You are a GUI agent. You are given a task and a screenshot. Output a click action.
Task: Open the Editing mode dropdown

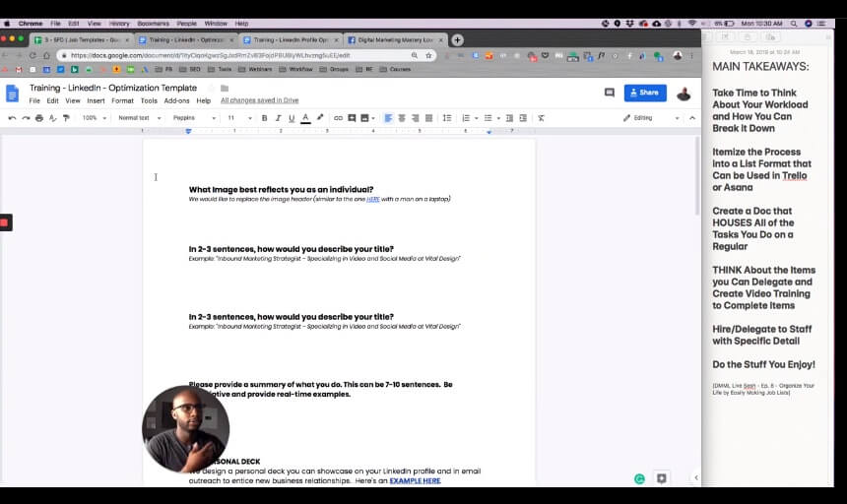tap(650, 118)
